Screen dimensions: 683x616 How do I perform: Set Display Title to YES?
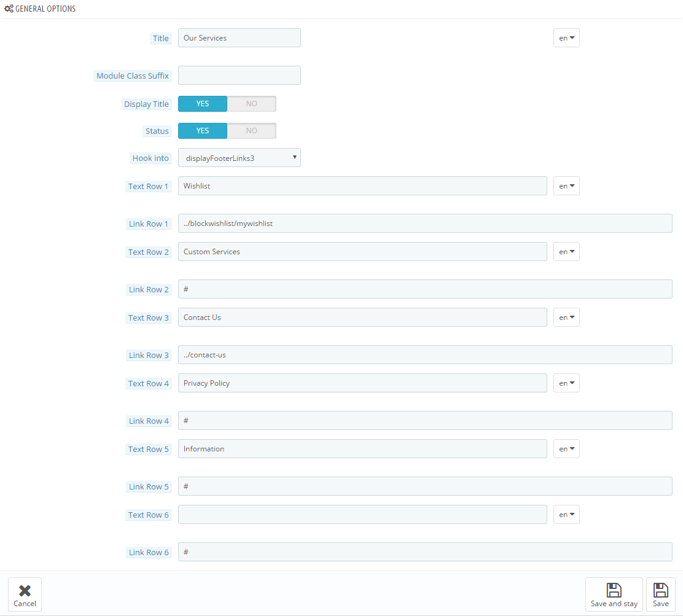(x=203, y=104)
